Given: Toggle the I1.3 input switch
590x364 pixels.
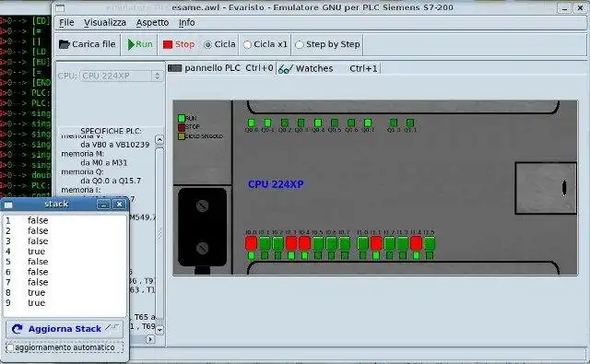Looking at the screenshot, I should 403,243.
